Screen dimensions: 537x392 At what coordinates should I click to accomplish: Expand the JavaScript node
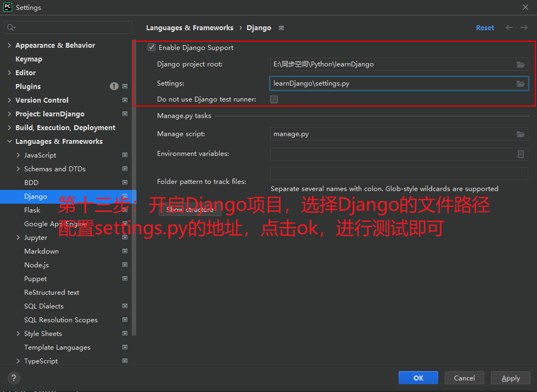[x=18, y=155]
